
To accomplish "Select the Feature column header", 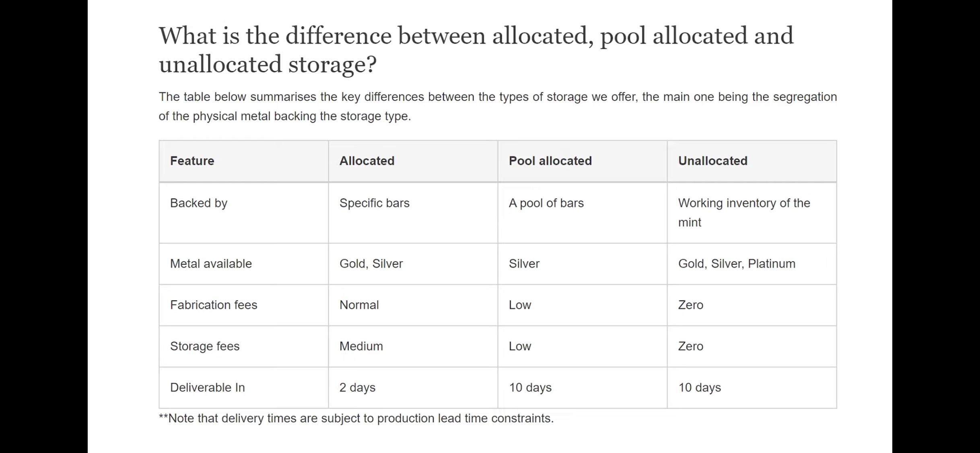I will click(x=192, y=161).
